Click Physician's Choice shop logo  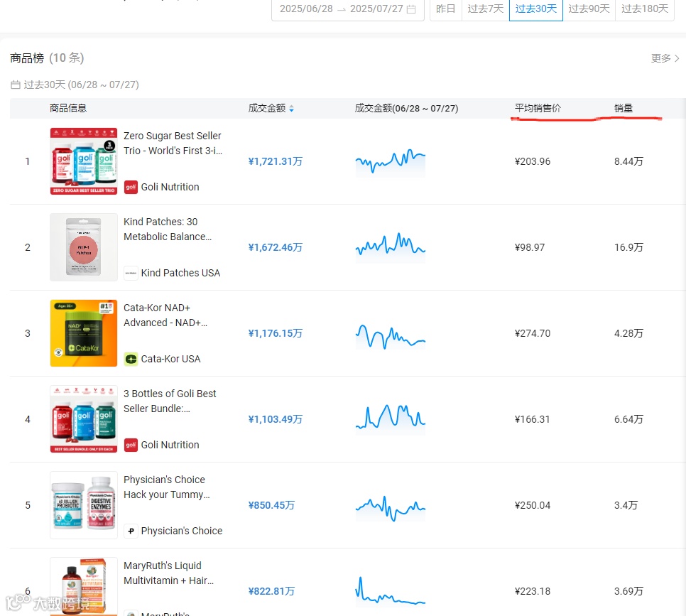[x=131, y=531]
